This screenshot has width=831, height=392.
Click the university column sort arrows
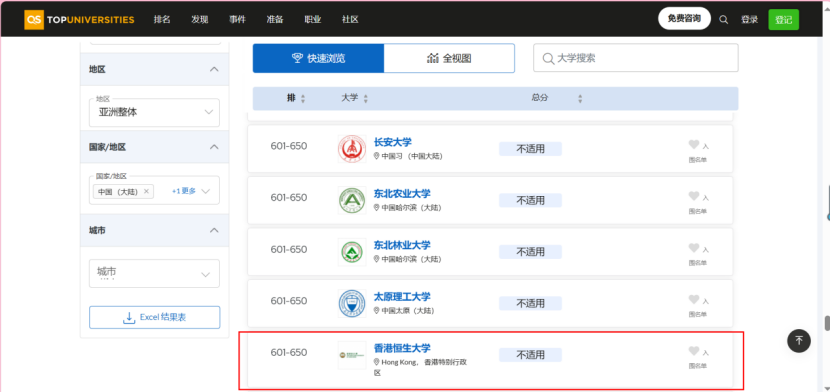[x=366, y=99]
